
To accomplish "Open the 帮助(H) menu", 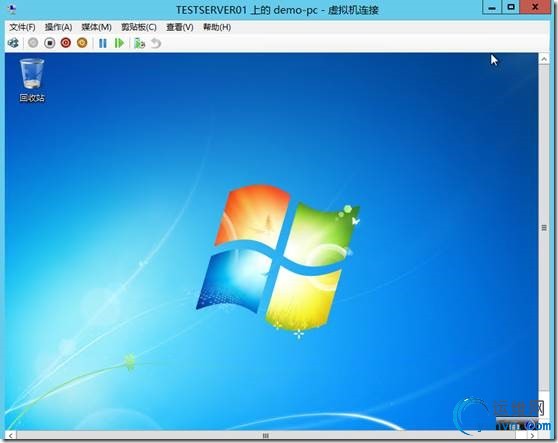I will (217, 27).
